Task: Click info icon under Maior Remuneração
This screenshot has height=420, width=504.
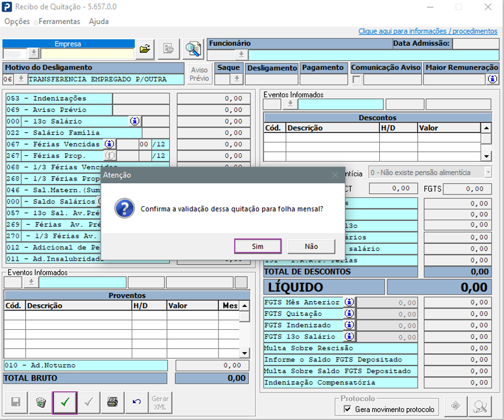Action: tap(492, 79)
